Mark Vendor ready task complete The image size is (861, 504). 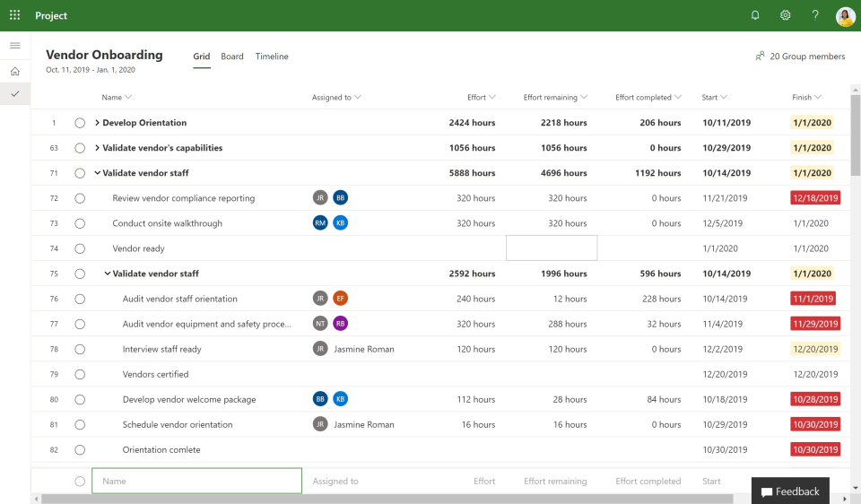click(80, 248)
